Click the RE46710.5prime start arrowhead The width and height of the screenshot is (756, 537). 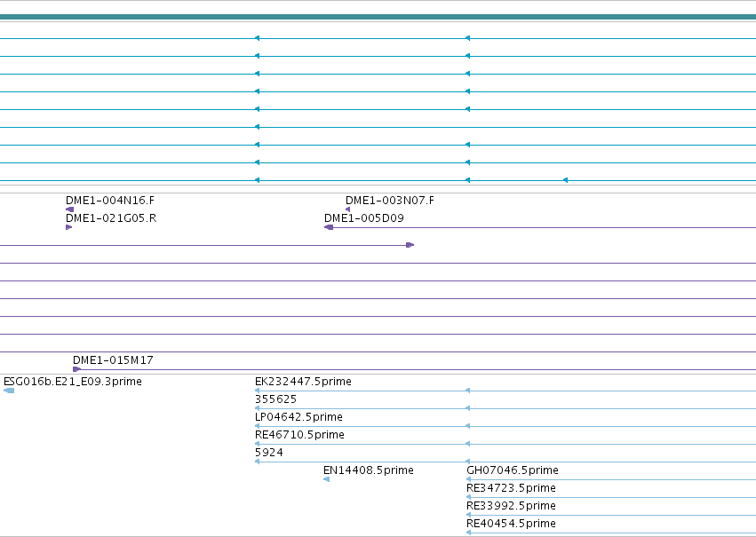(x=257, y=444)
